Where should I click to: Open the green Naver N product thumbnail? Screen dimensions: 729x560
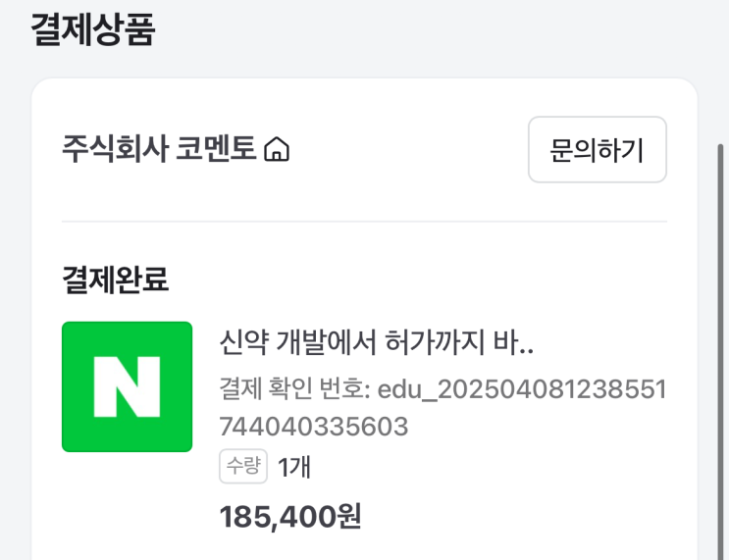tap(127, 386)
